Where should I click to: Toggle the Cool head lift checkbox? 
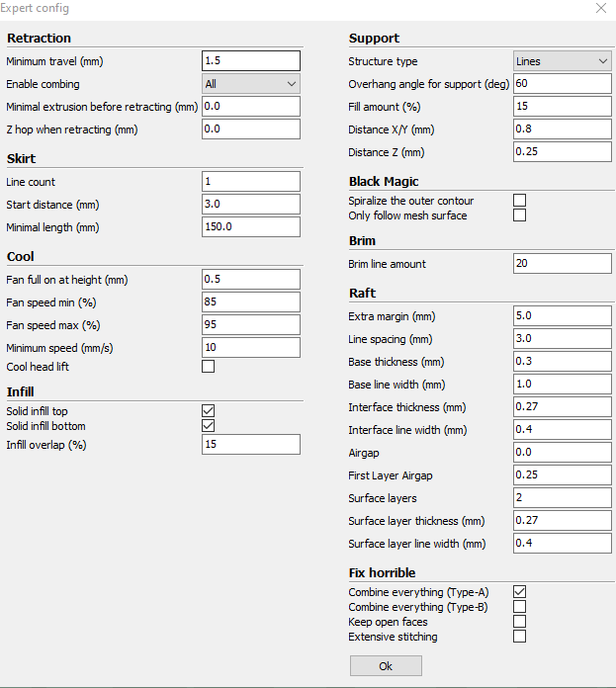tap(209, 367)
